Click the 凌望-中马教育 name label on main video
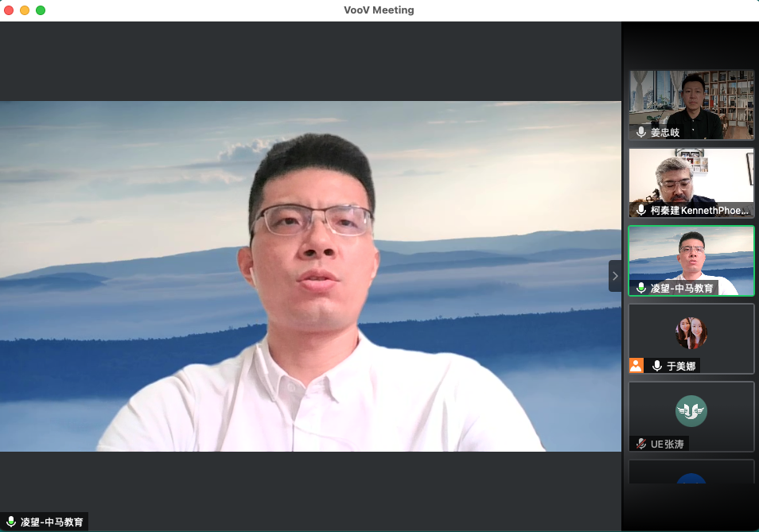759x532 pixels. [52, 522]
